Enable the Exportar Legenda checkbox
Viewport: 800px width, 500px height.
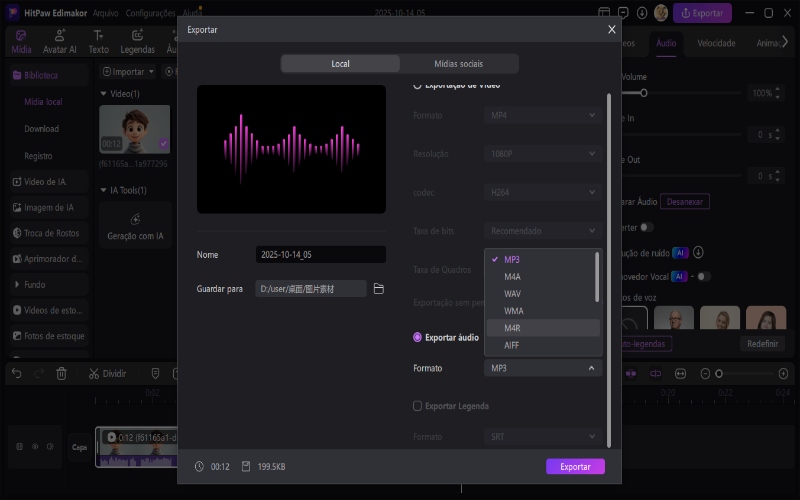coord(418,406)
